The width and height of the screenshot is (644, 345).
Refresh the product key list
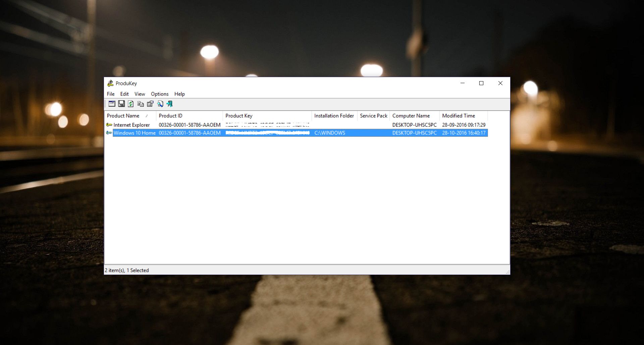[x=131, y=104]
